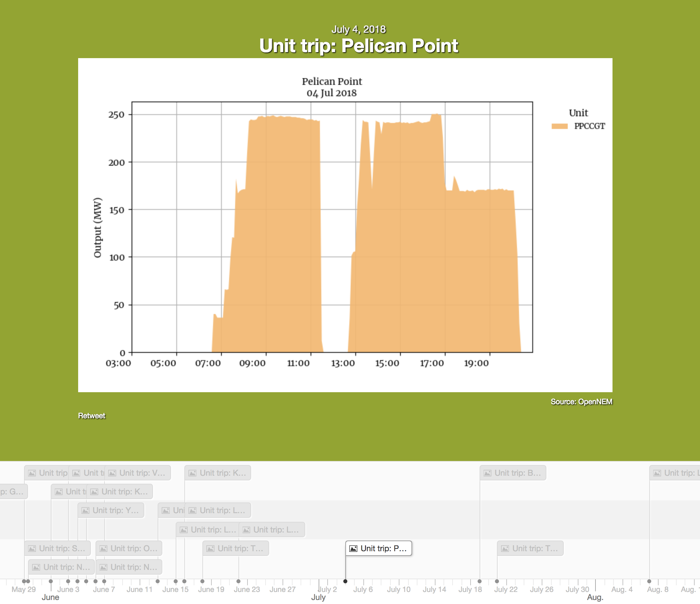Click the image icon in 'Unit trip: B…' flag

(x=488, y=473)
